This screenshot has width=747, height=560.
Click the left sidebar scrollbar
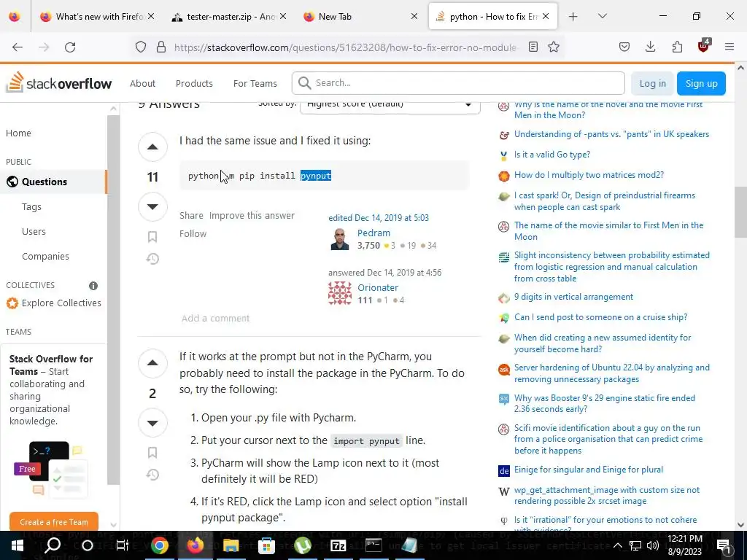[x=113, y=300]
